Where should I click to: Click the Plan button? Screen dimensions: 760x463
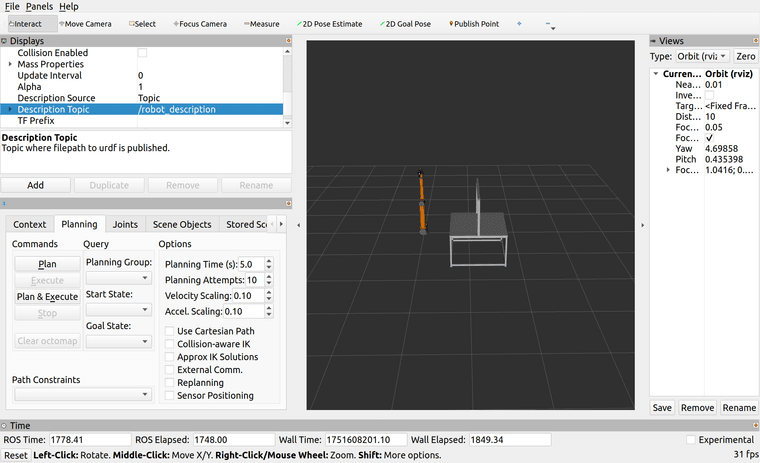pyautogui.click(x=48, y=264)
